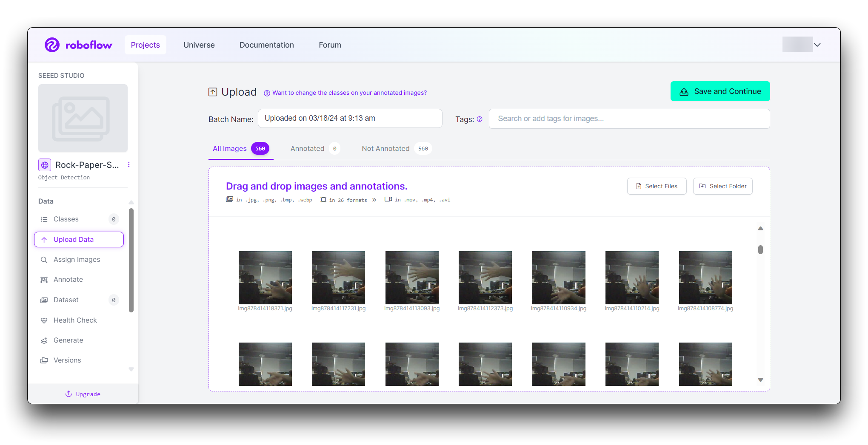Open Versions in the sidebar
Screen dimensions: 868x445
coord(79,360)
